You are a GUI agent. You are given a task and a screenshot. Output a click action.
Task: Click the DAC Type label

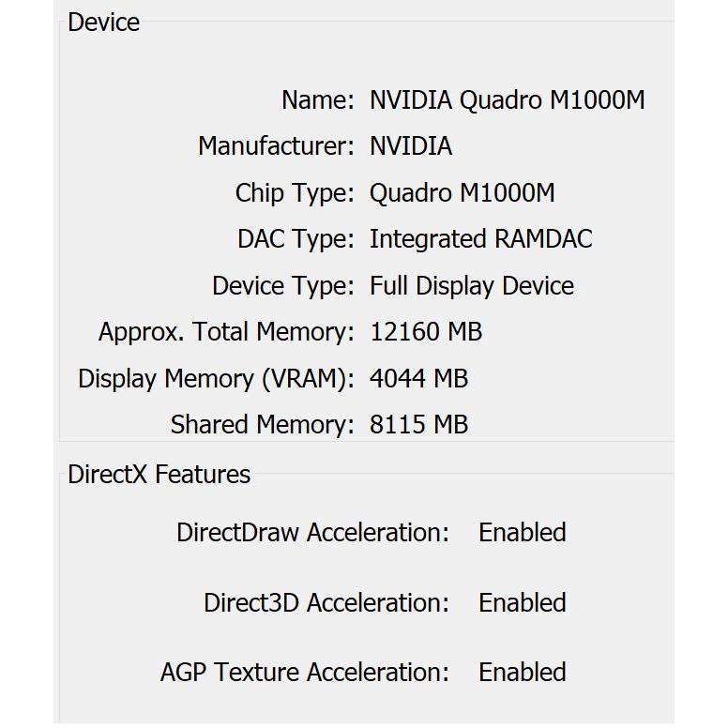(x=296, y=239)
